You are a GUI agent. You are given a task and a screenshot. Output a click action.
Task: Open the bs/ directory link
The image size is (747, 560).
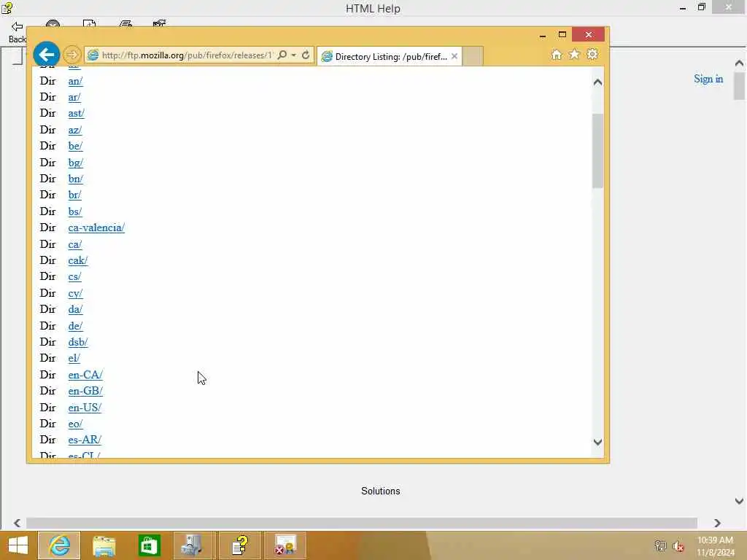(x=75, y=211)
